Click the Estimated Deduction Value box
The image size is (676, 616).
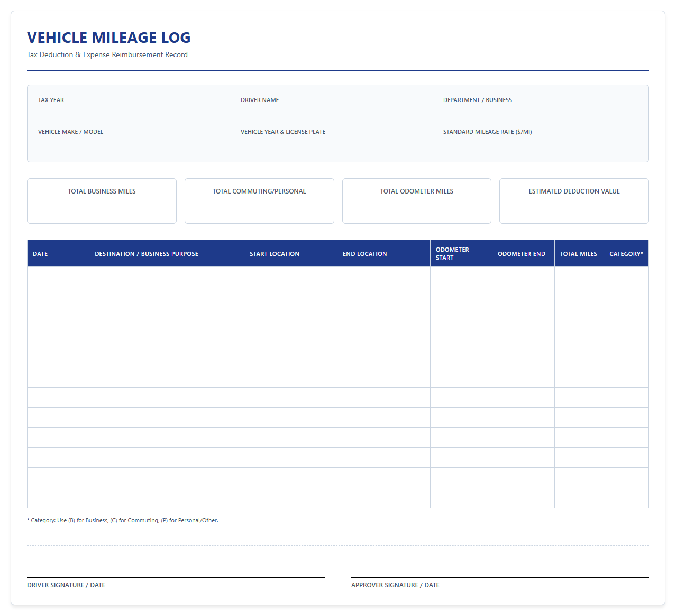pos(574,201)
